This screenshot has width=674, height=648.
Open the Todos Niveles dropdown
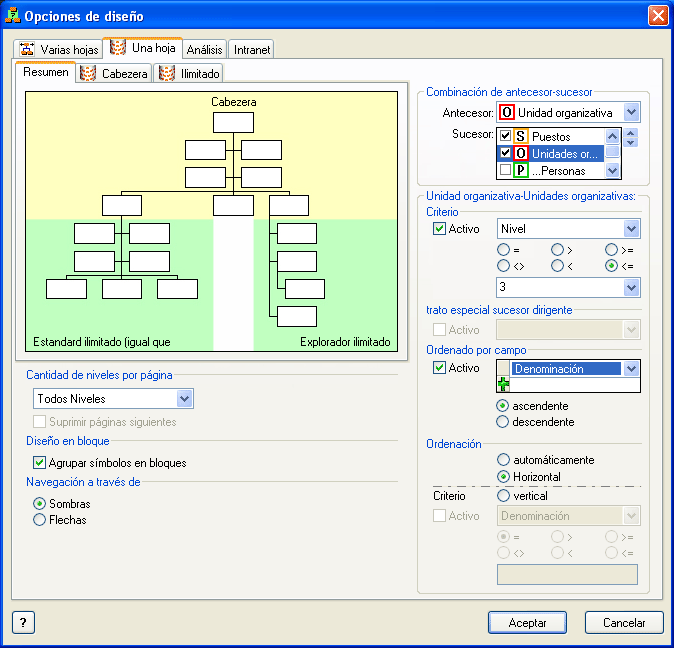(184, 399)
